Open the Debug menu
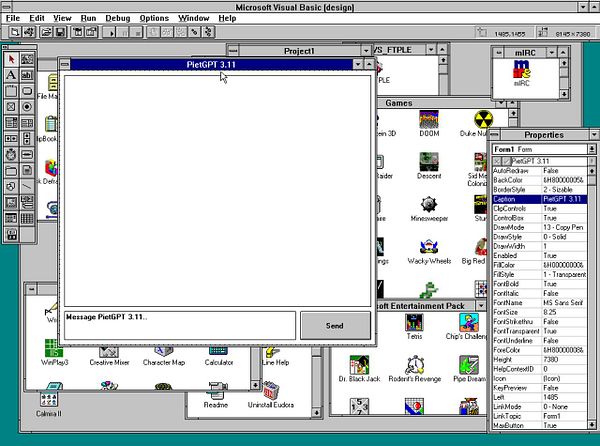Image resolution: width=600 pixels, height=446 pixels. (117, 18)
